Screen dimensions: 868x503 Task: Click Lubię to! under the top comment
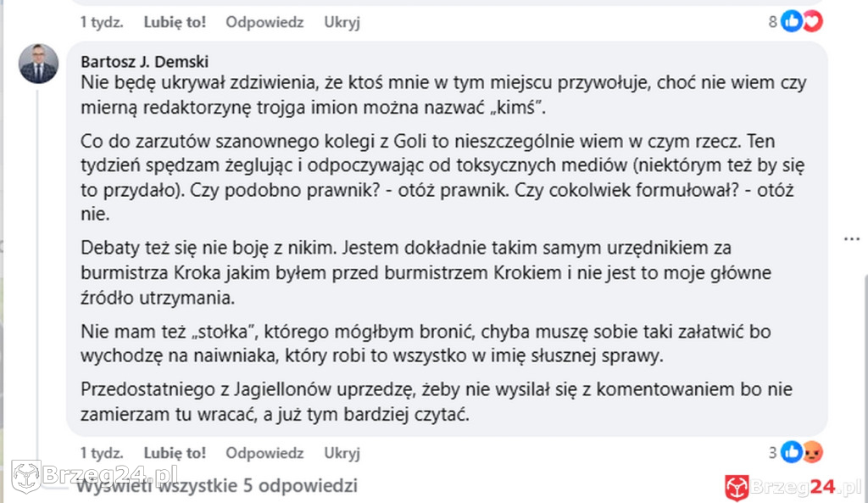tap(174, 22)
